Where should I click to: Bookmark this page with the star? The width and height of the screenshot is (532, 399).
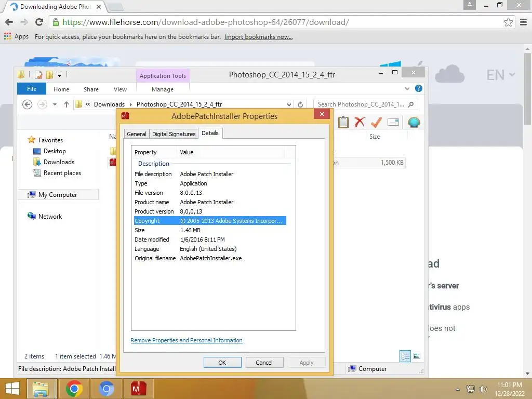(x=508, y=22)
